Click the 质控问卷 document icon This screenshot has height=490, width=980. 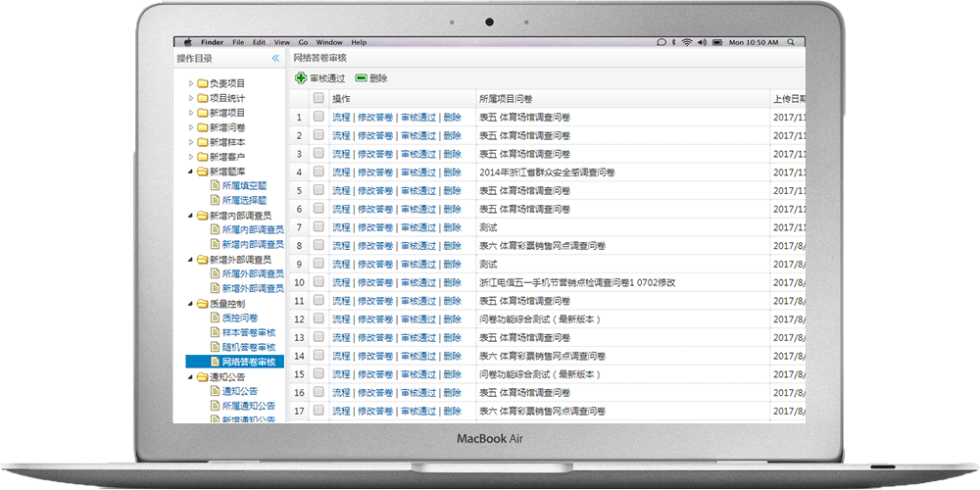[x=215, y=318]
